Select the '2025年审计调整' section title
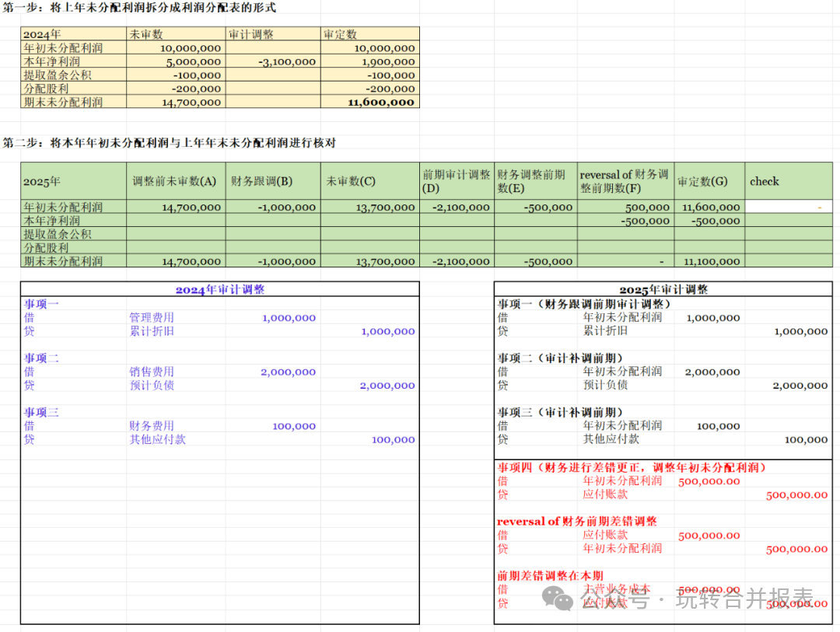The image size is (840, 632). (663, 289)
